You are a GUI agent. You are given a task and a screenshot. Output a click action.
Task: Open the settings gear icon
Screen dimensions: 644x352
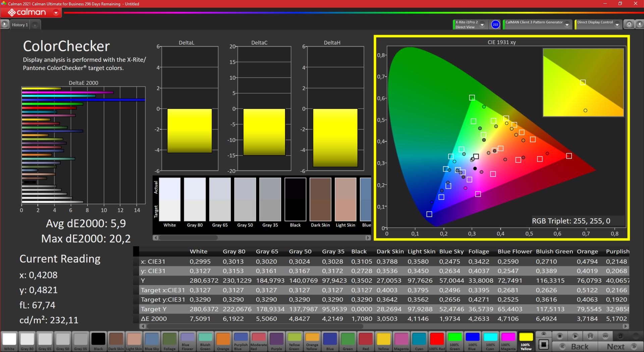coord(629,24)
